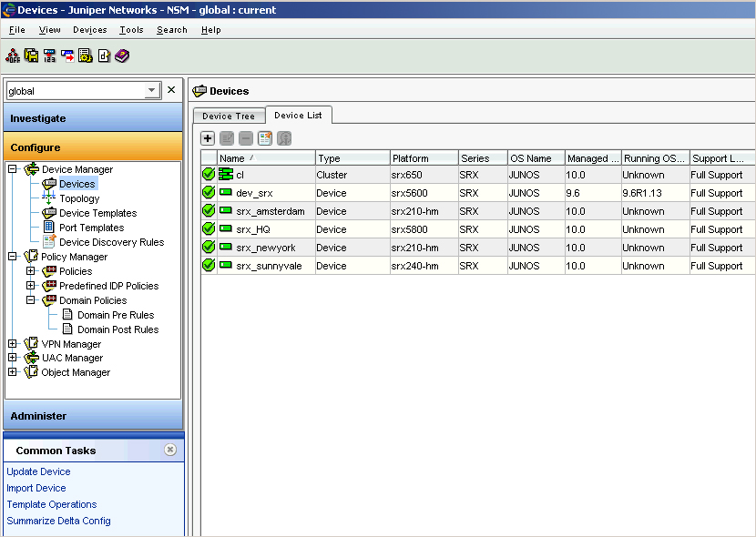Screen dimensions: 756x537
Task: Collapse the Device Manager tree node
Action: click(x=13, y=169)
